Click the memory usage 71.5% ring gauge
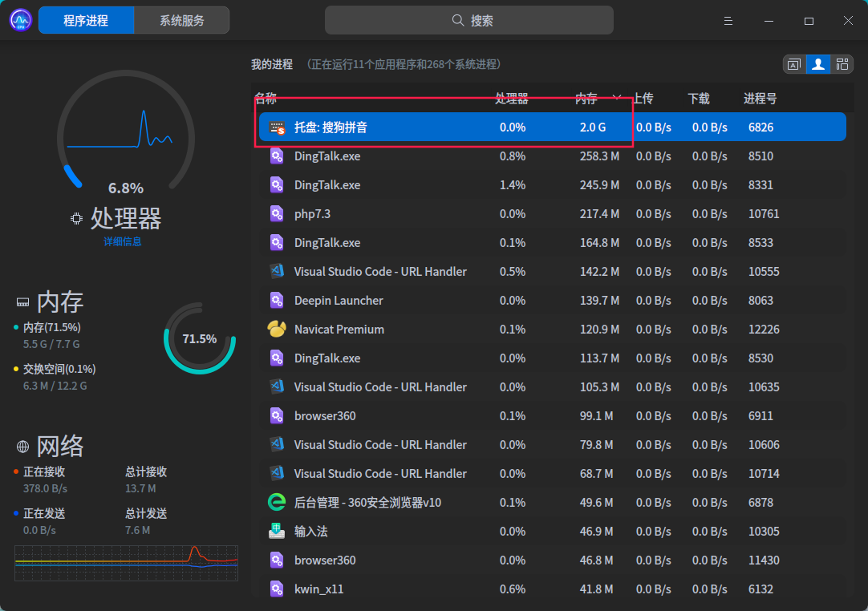The height and width of the screenshot is (611, 868). (x=199, y=338)
